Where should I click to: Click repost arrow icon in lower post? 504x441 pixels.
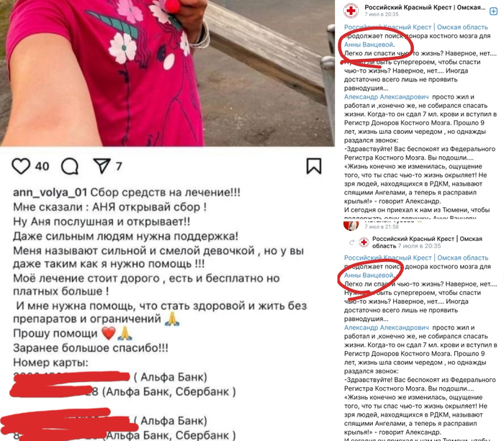pos(351,242)
